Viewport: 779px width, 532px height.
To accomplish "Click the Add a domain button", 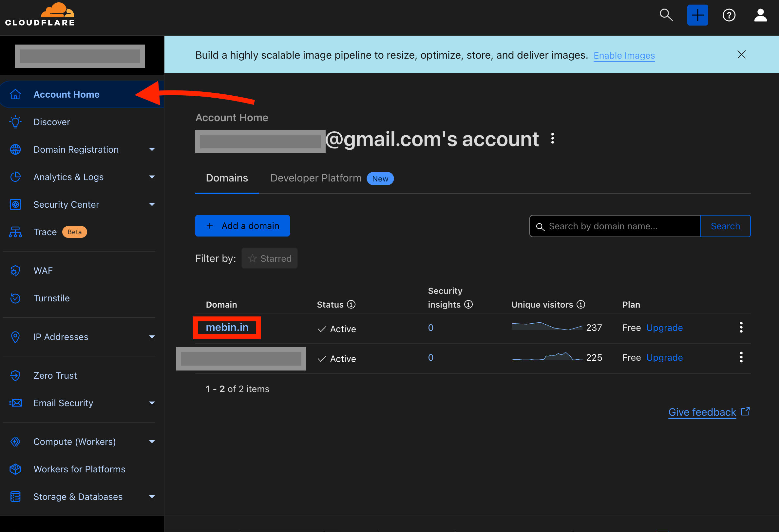I will [242, 226].
